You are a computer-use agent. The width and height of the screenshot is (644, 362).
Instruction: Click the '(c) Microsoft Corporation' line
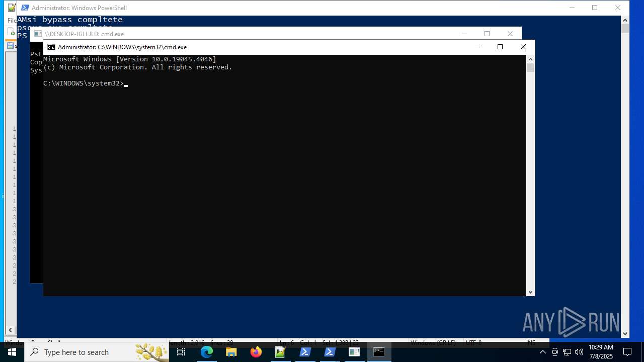tap(138, 67)
